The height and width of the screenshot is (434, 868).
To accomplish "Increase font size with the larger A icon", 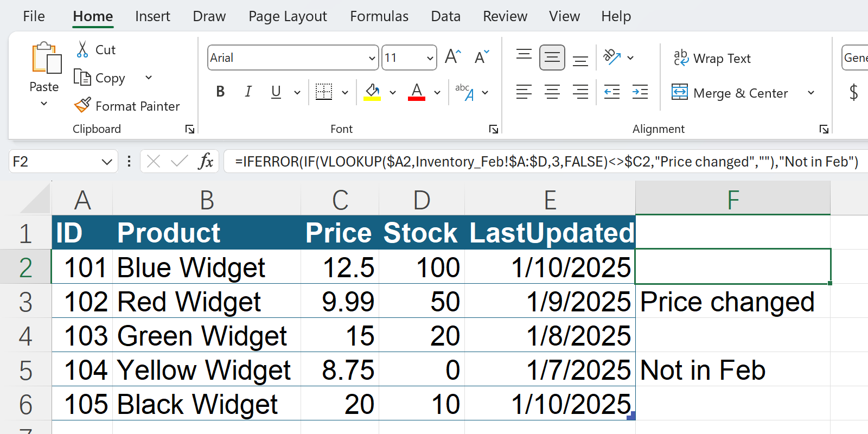I will point(452,57).
